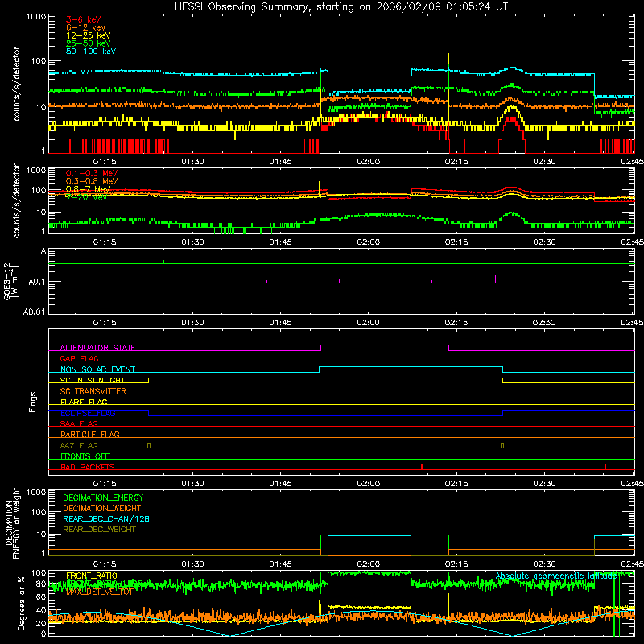644x644 pixels.
Task: Select the BAD_PACKETS flag label
Action: click(x=88, y=467)
